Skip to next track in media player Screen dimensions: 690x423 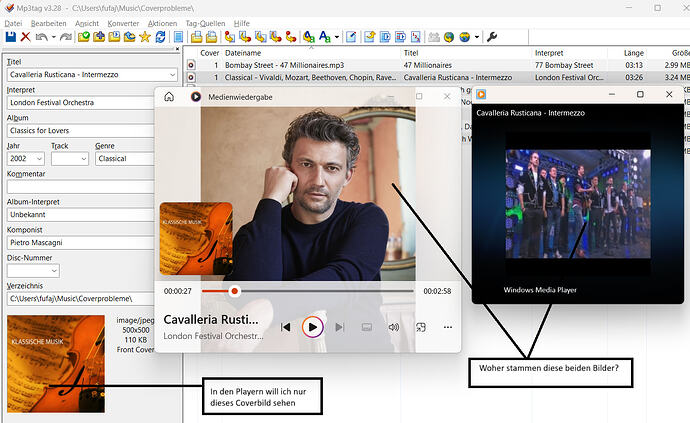[x=339, y=327]
